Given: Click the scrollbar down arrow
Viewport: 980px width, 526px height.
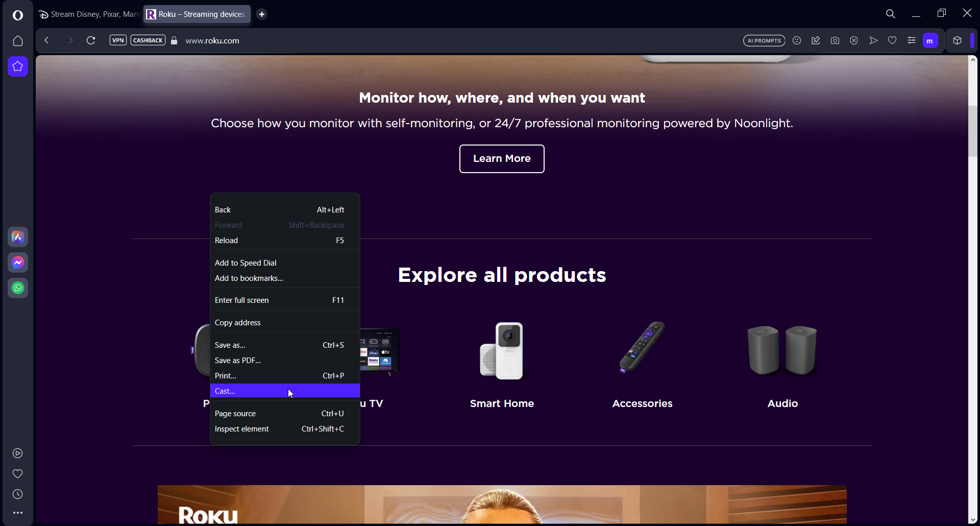Looking at the screenshot, I should click(x=973, y=520).
